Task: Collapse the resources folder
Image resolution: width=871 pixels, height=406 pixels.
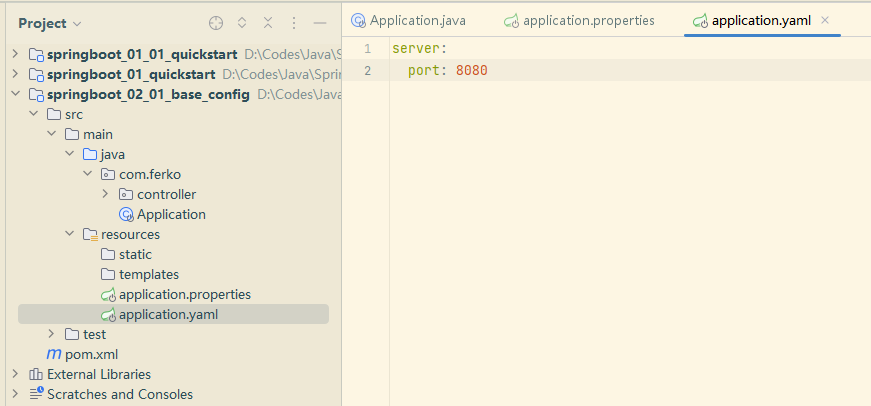Action: [x=69, y=234]
